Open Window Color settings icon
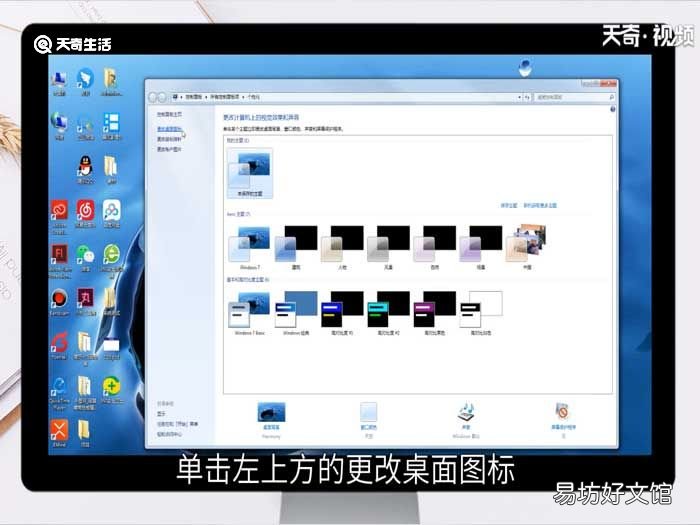 369,412
